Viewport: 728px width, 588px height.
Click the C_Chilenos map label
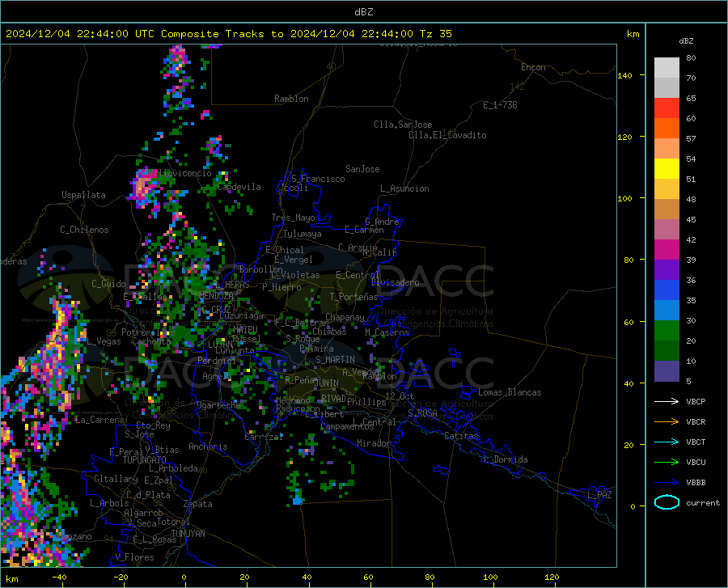click(84, 230)
